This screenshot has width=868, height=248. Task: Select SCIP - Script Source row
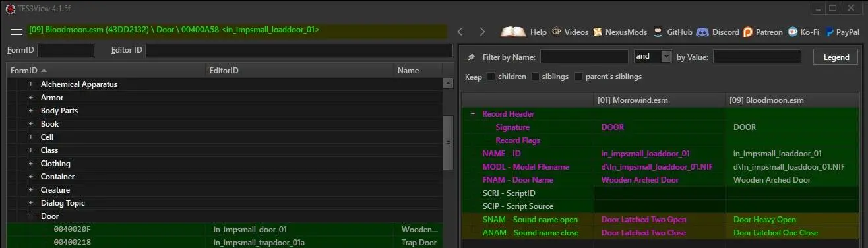click(661, 206)
